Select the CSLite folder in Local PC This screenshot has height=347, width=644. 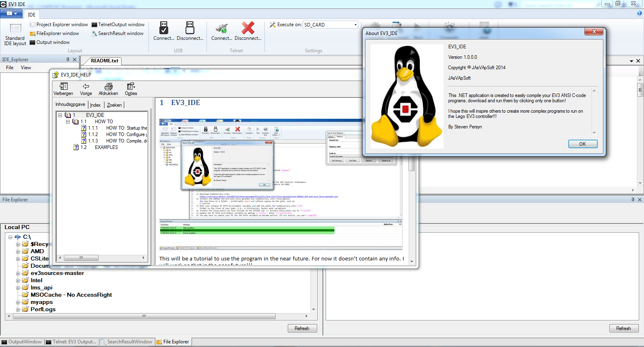click(x=39, y=258)
